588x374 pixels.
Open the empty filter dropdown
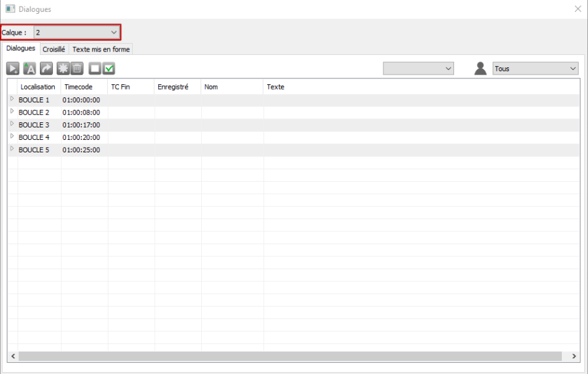[x=418, y=69]
